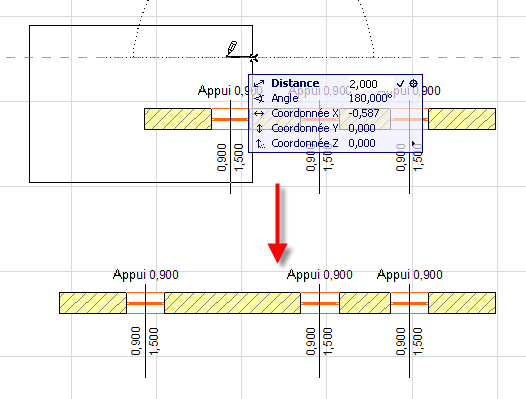
Task: Select the leftmost Appui 0,900 label of lower wall
Action: point(146,275)
